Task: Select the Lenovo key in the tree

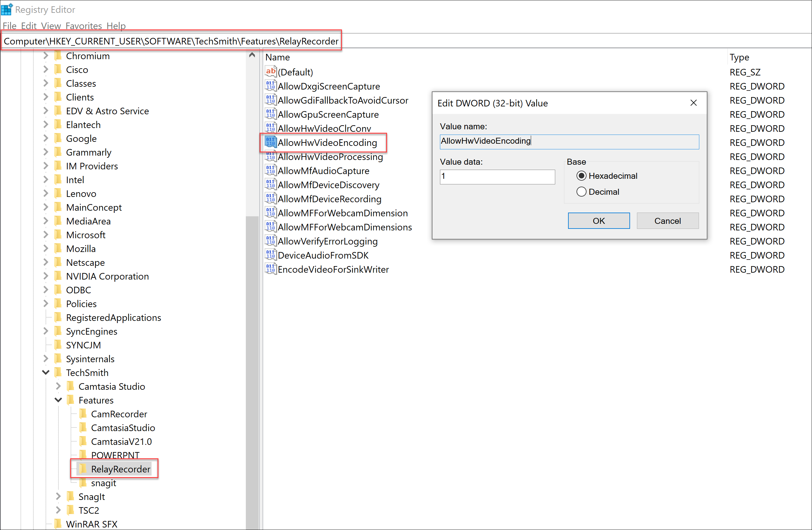Action: coord(81,193)
